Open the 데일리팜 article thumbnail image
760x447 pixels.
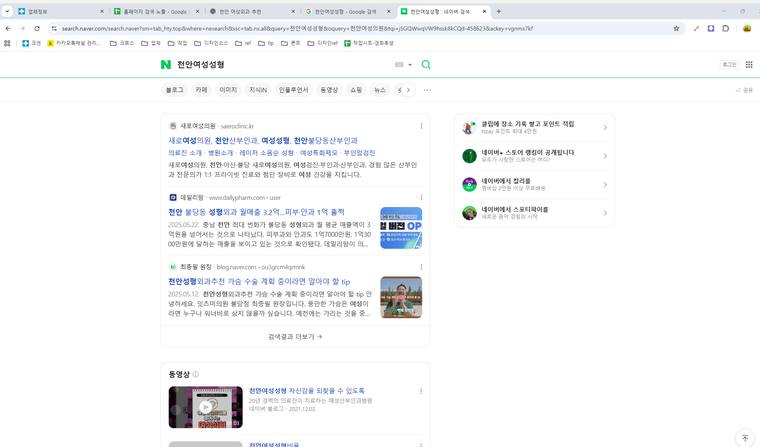tap(401, 228)
